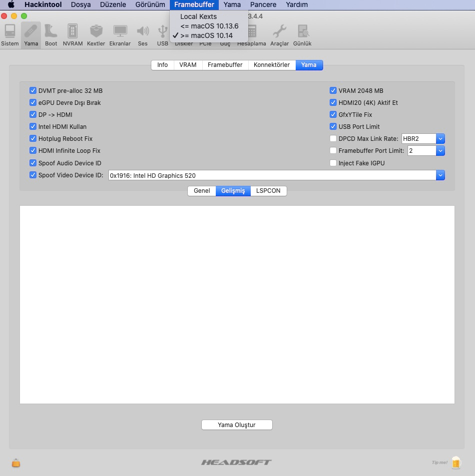Expand the DPCD Max Link Rate dropdown
Image resolution: width=475 pixels, height=476 pixels.
point(440,139)
